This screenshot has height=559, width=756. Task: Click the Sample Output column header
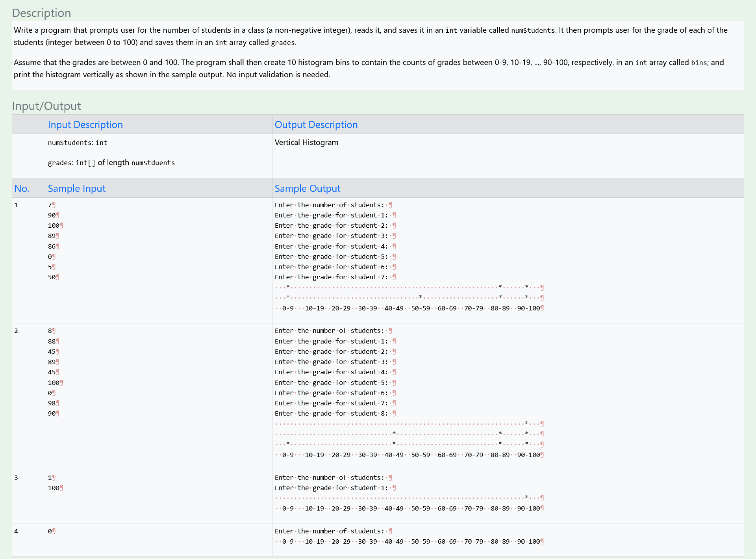pos(307,188)
